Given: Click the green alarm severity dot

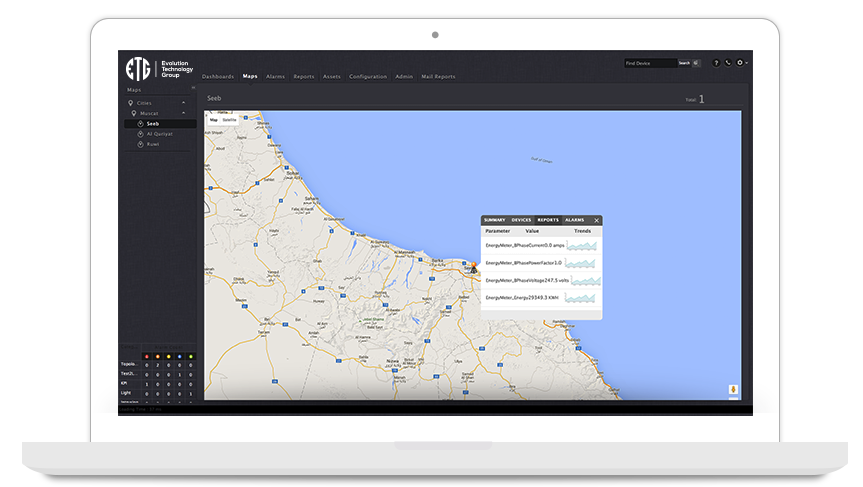Looking at the screenshot, I should pyautogui.click(x=190, y=357).
